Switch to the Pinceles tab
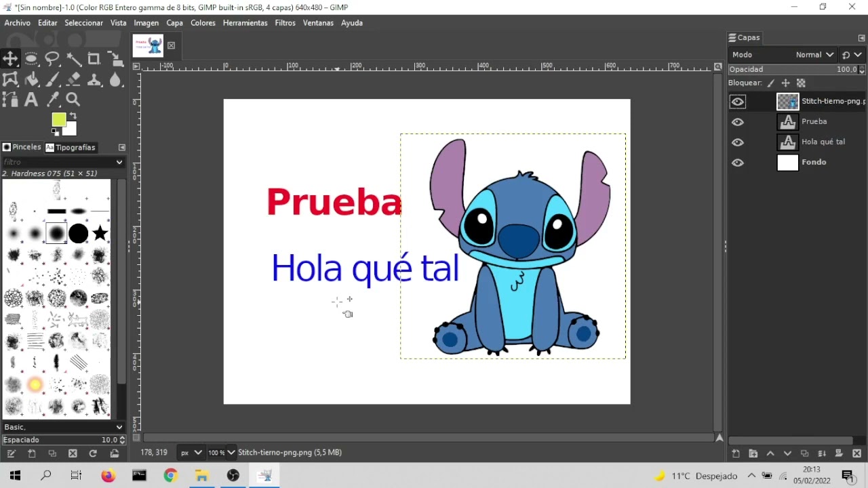Viewport: 868px width, 488px height. coord(22,147)
